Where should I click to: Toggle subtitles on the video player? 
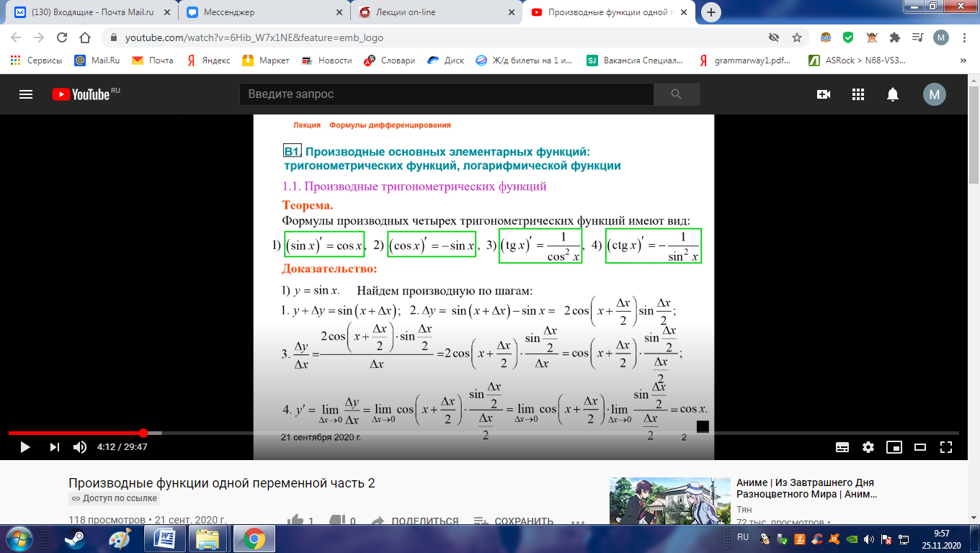tap(842, 447)
